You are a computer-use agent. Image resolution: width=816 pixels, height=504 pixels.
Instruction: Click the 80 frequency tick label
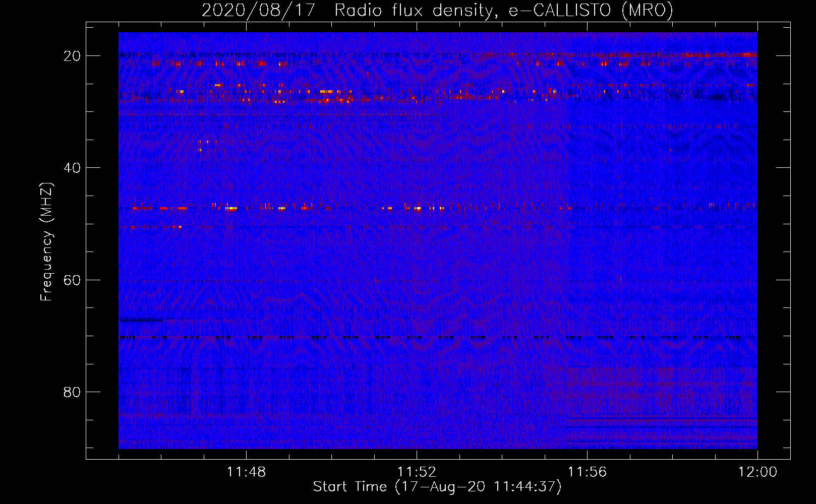tap(72, 392)
